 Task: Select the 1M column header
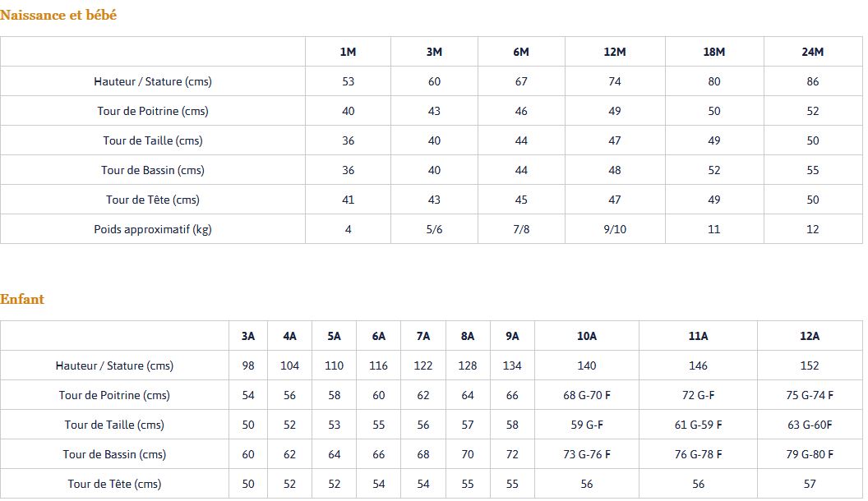348,52
